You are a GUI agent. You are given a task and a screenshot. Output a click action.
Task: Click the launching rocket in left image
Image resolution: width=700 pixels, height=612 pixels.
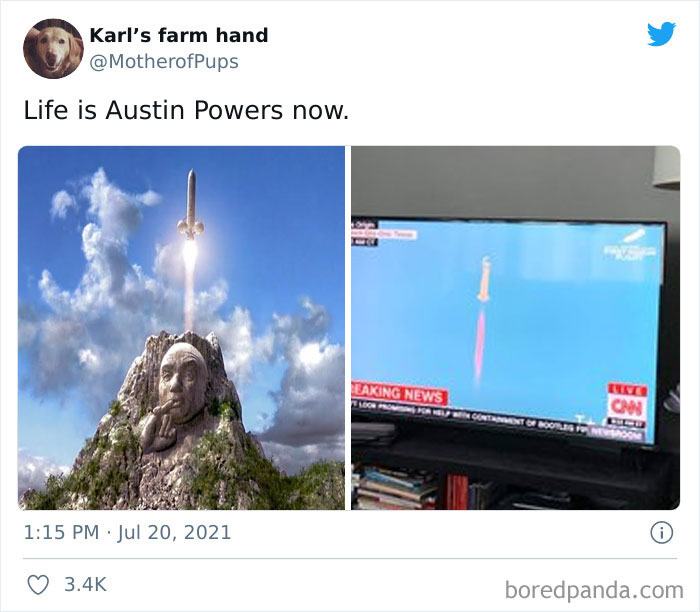pyautogui.click(x=191, y=204)
